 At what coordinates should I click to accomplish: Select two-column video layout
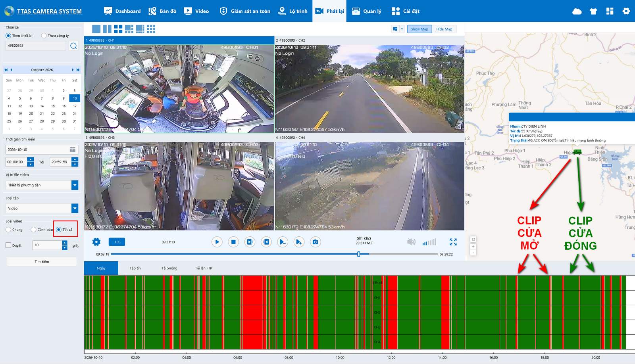tap(107, 29)
